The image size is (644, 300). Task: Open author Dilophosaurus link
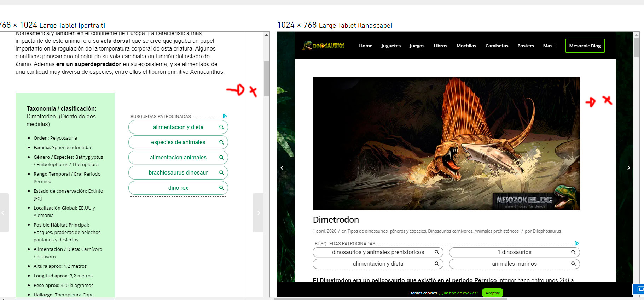[x=547, y=231]
